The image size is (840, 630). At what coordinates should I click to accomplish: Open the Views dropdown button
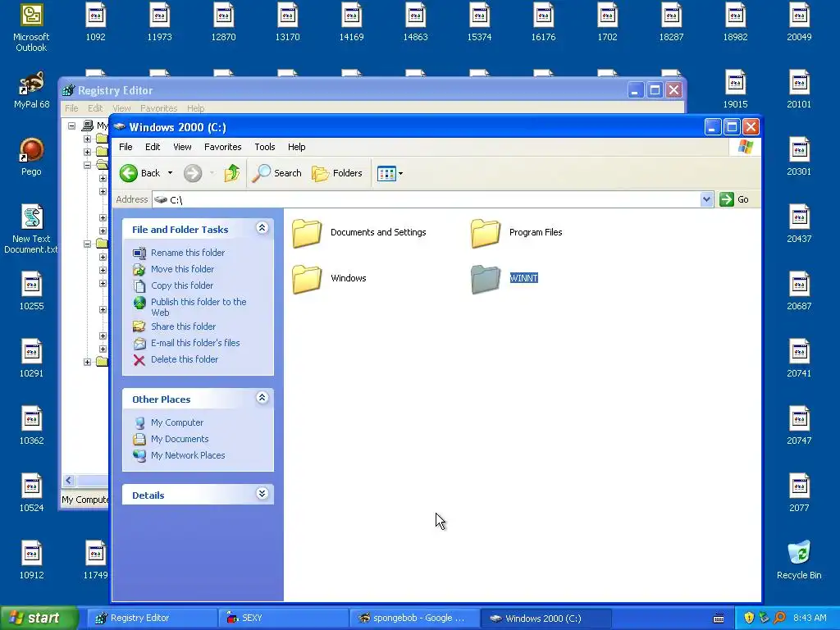(x=390, y=173)
